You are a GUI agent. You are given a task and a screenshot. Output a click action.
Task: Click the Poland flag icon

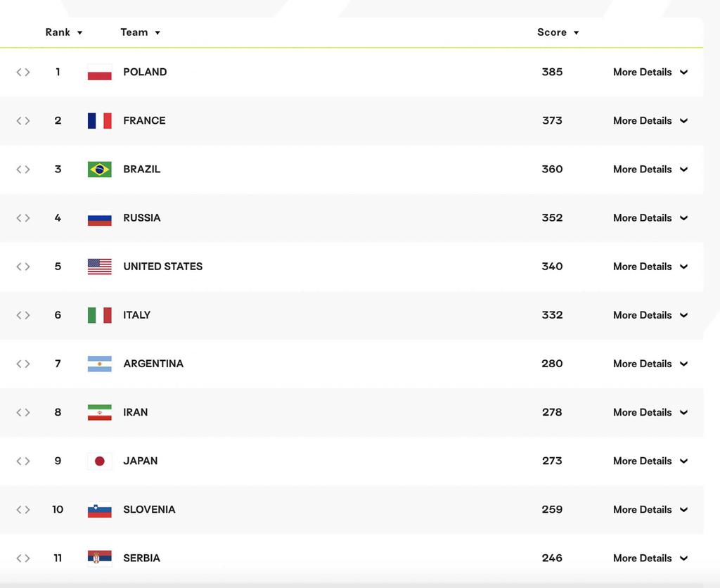pyautogui.click(x=99, y=72)
